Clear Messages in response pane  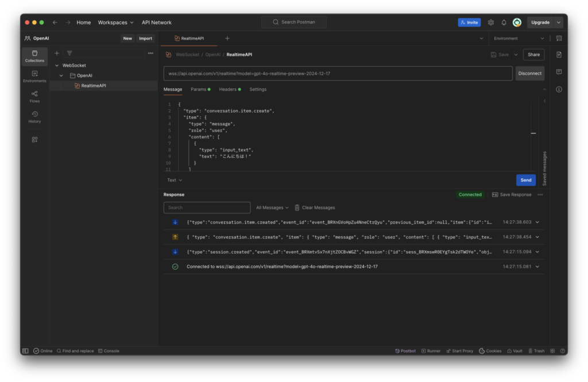pyautogui.click(x=315, y=208)
